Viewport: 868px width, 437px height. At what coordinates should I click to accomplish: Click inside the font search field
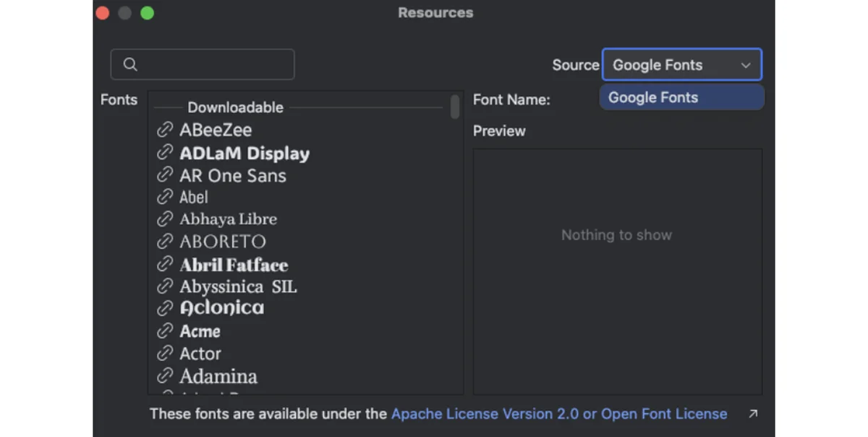203,64
